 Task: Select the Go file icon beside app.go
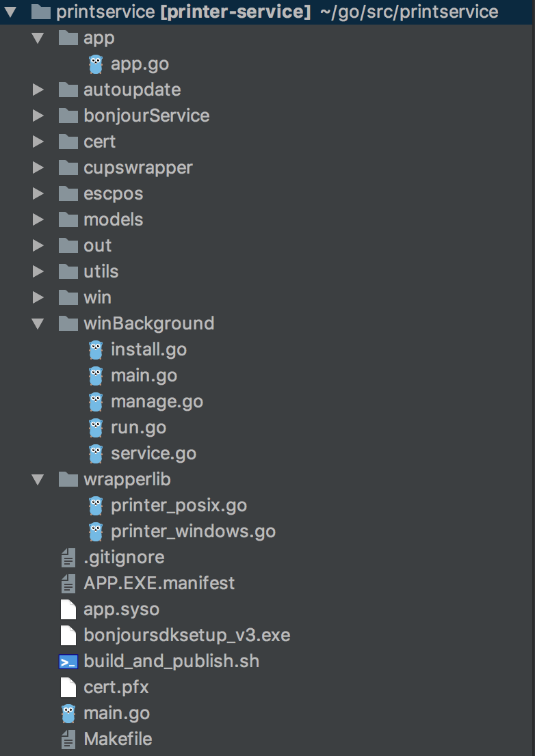(x=96, y=64)
